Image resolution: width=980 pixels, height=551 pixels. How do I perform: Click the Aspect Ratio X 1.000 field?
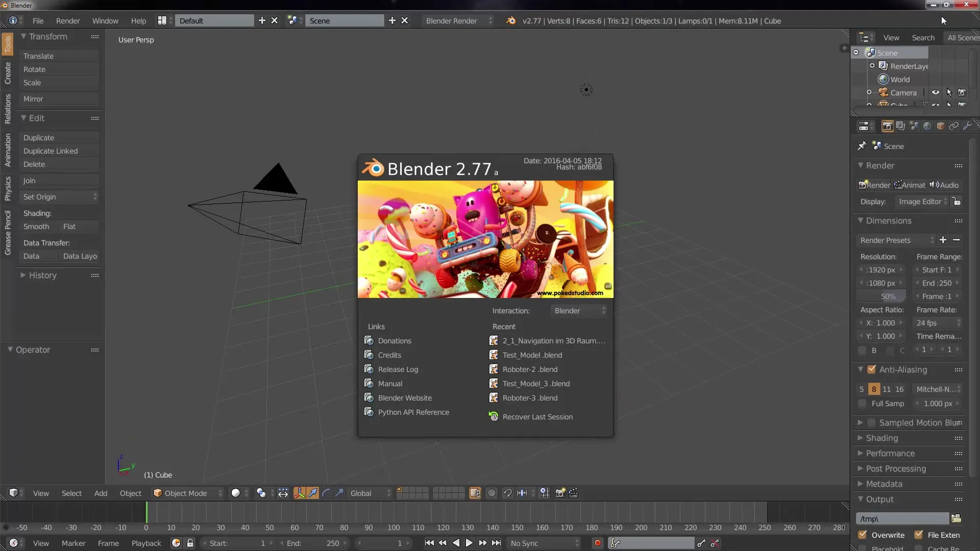[882, 322]
